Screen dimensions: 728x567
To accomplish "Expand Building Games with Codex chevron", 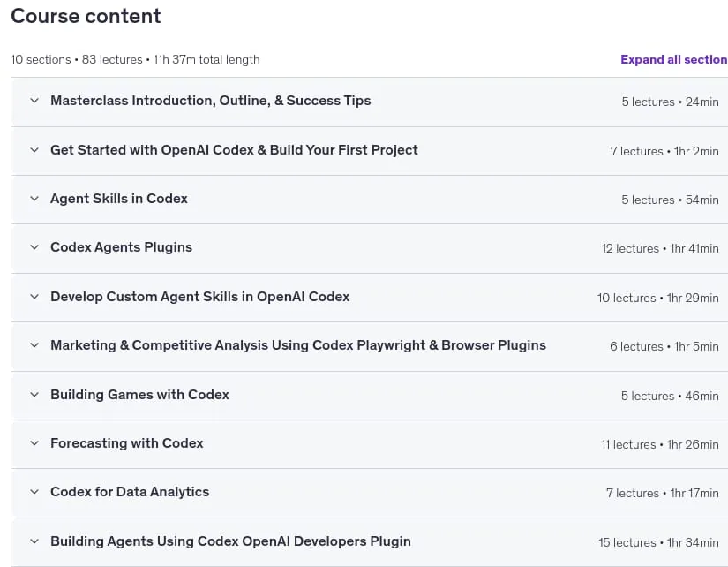I will (x=34, y=395).
